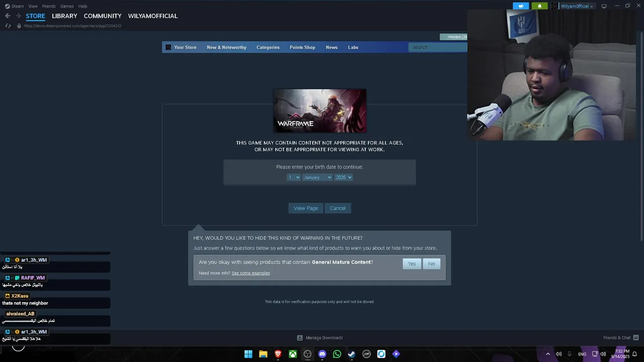Show hidden system tray icons
This screenshot has height=362, width=644.
click(x=548, y=354)
